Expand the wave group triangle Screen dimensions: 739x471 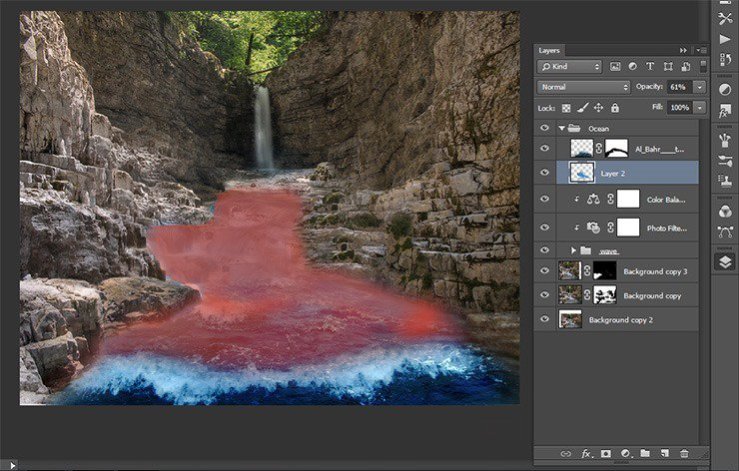(x=574, y=250)
